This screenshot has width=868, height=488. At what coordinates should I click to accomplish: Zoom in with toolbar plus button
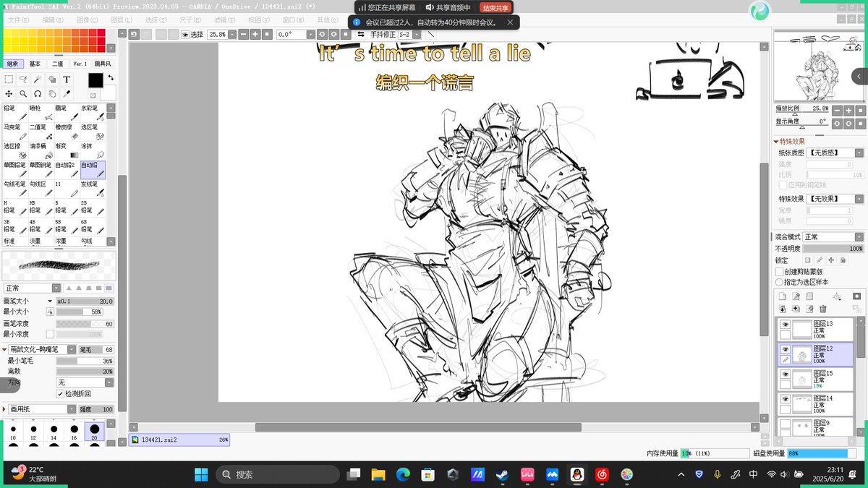(x=256, y=34)
